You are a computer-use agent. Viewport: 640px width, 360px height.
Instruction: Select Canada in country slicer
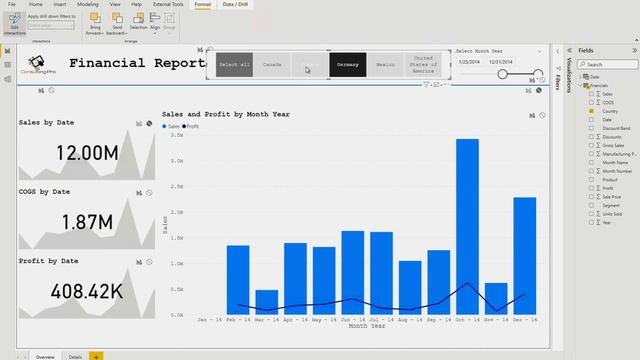click(272, 64)
